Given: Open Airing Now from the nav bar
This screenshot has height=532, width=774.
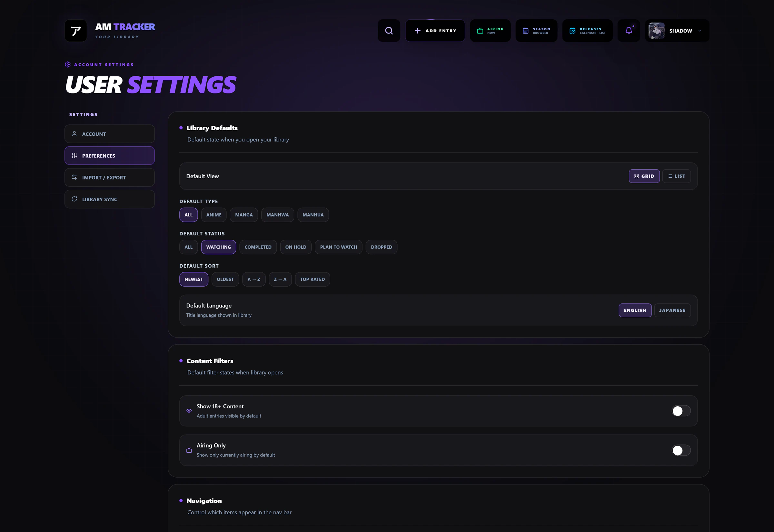Looking at the screenshot, I should click(490, 31).
